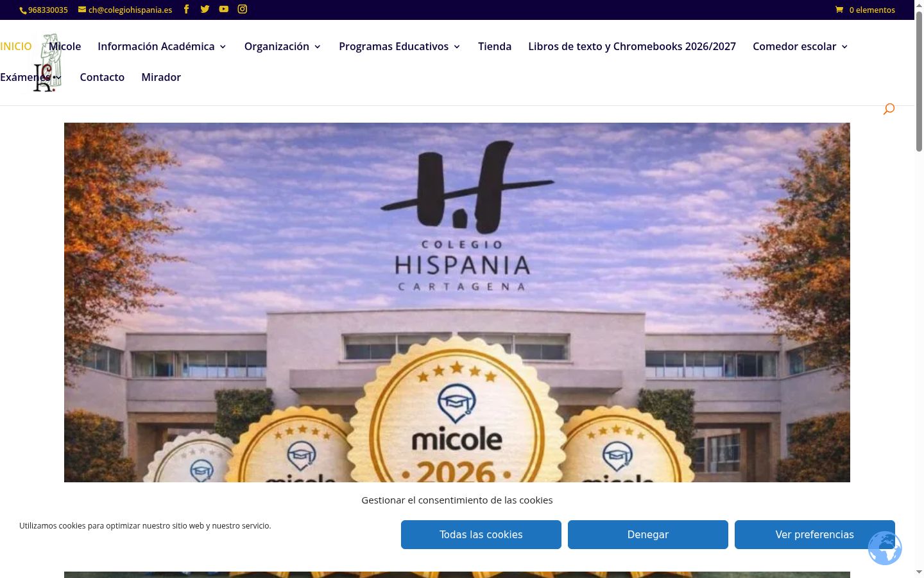The image size is (924, 578).
Task: Open the Facebook icon link
Action: 186,9
